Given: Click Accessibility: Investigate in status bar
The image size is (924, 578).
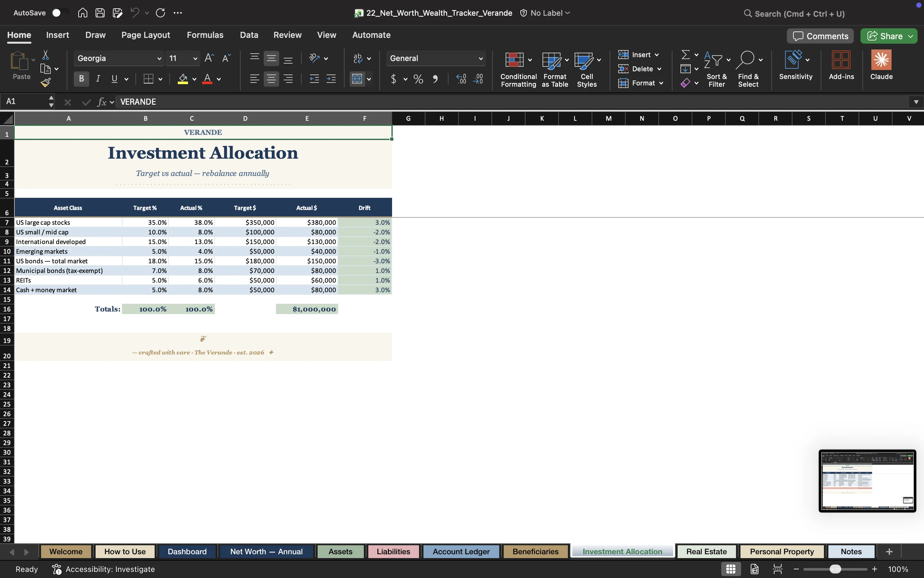Looking at the screenshot, I should click(104, 569).
